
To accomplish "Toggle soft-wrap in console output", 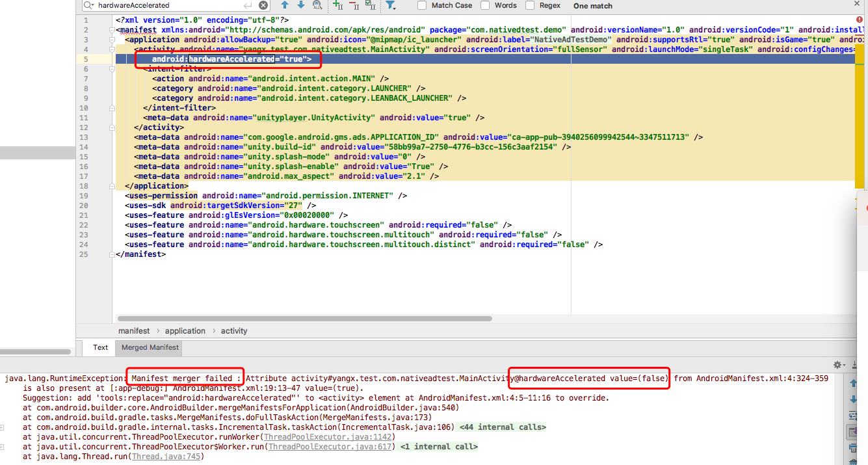I will pyautogui.click(x=854, y=416).
